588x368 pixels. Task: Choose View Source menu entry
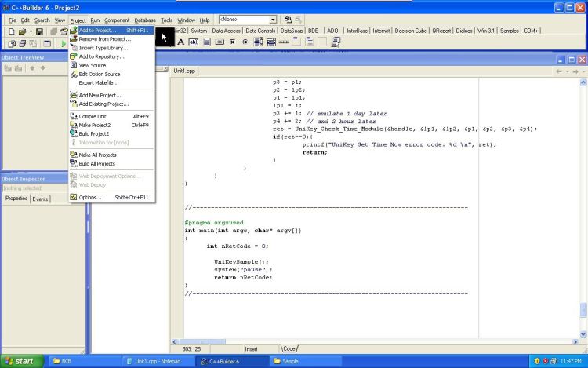point(112,65)
